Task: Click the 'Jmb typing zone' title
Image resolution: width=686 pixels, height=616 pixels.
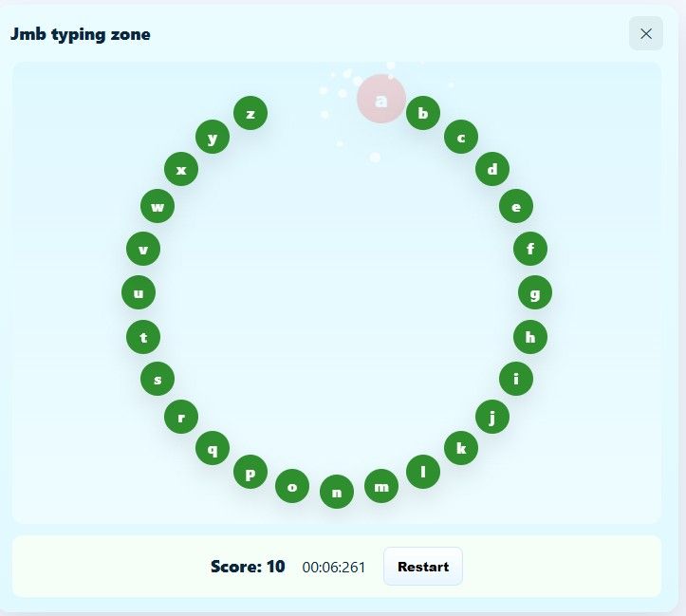Action: pos(81,35)
